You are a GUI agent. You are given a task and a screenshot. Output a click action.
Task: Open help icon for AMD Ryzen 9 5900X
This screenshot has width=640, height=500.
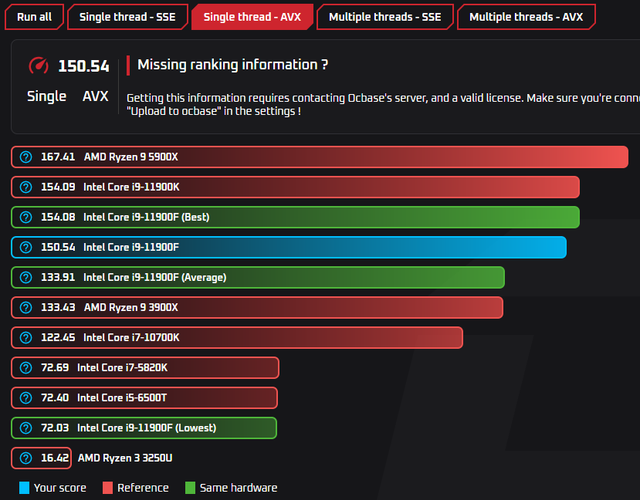tap(26, 157)
